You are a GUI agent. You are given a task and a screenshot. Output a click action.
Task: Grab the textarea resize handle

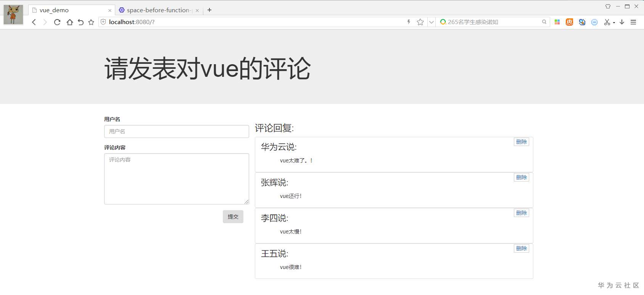246,202
